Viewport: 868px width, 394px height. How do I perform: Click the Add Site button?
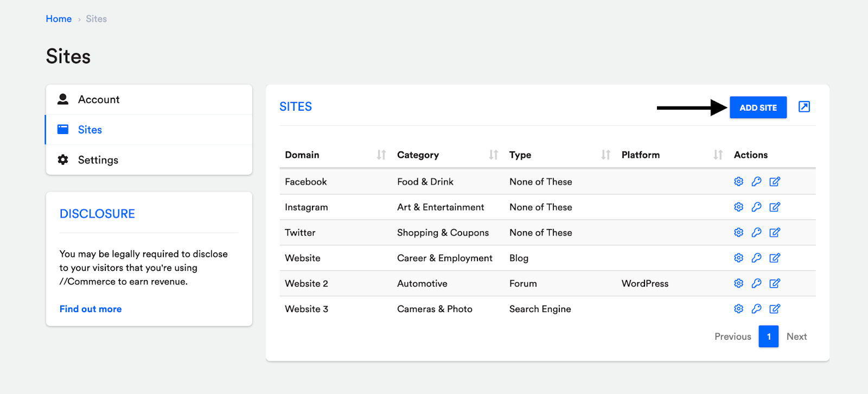click(758, 107)
